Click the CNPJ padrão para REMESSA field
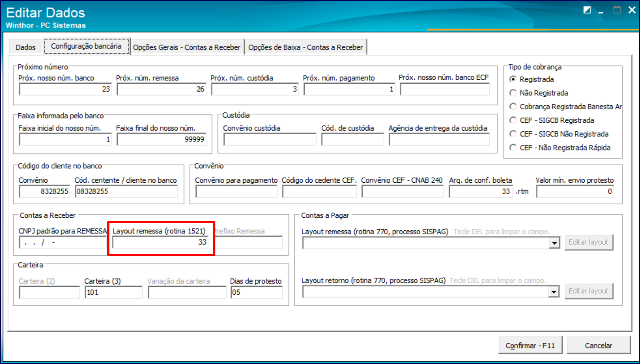This screenshot has width=640, height=364. tap(63, 242)
